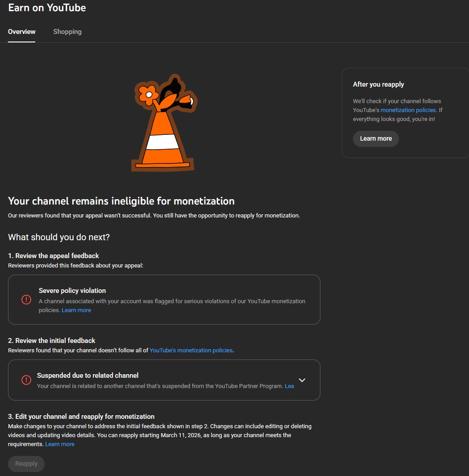469x476 pixels.
Task: Click the traffic cone illustration
Action: 164,123
